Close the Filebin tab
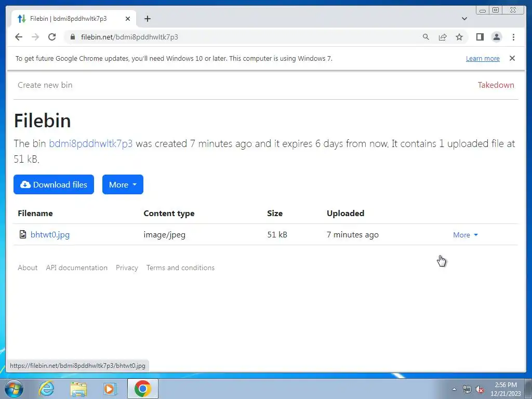 [x=128, y=19]
